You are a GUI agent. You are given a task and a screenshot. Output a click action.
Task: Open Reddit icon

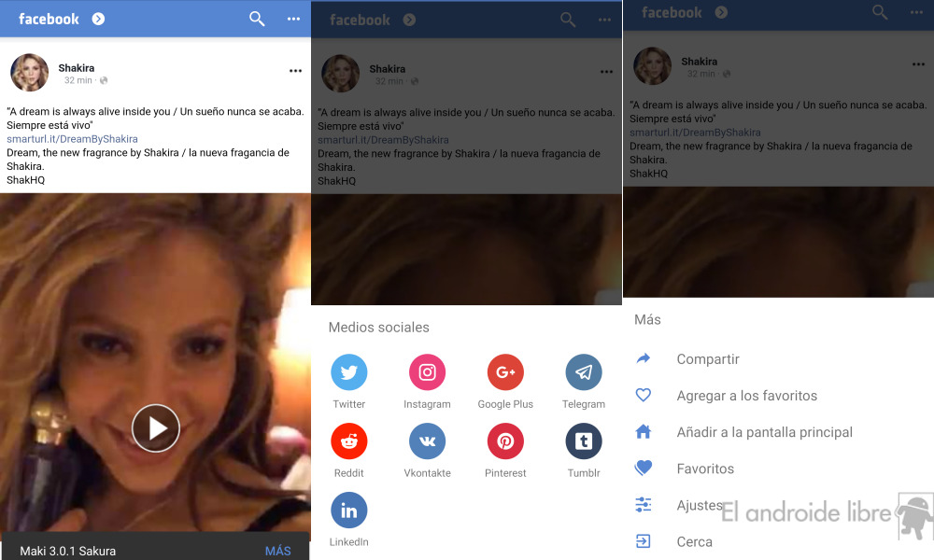click(x=349, y=441)
